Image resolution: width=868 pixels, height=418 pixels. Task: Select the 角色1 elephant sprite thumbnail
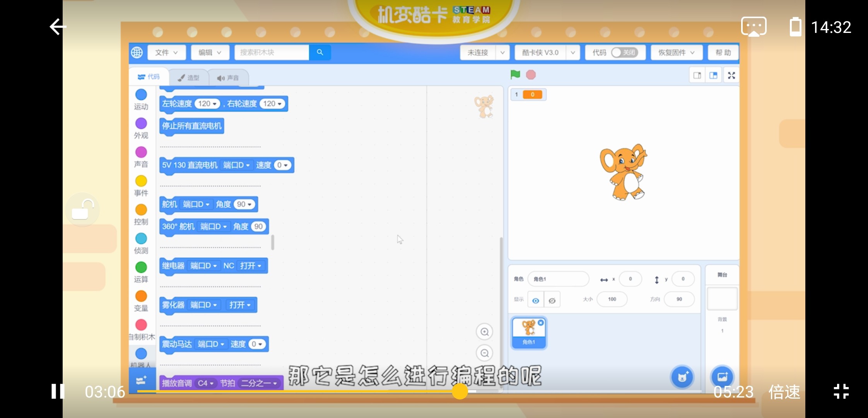529,333
